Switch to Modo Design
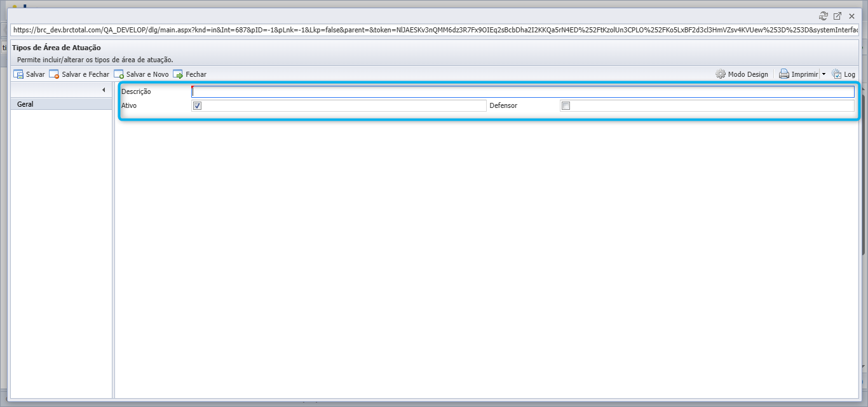The height and width of the screenshot is (407, 868). point(742,74)
